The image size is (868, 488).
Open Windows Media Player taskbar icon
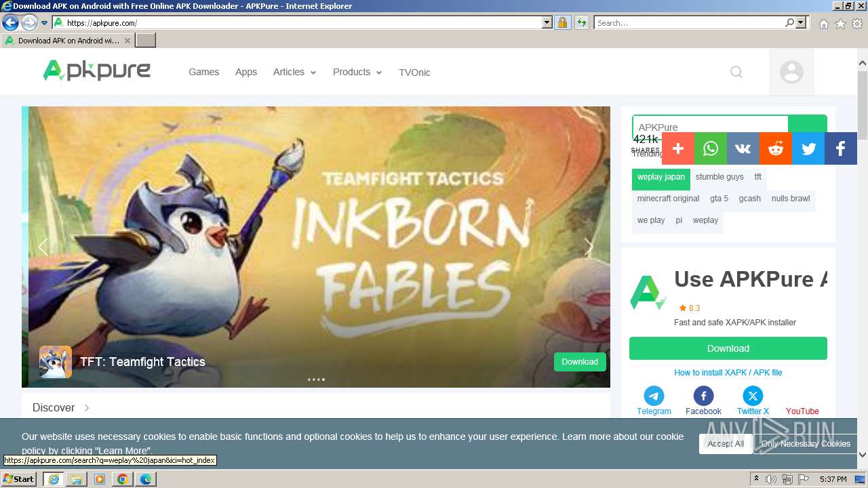click(99, 479)
